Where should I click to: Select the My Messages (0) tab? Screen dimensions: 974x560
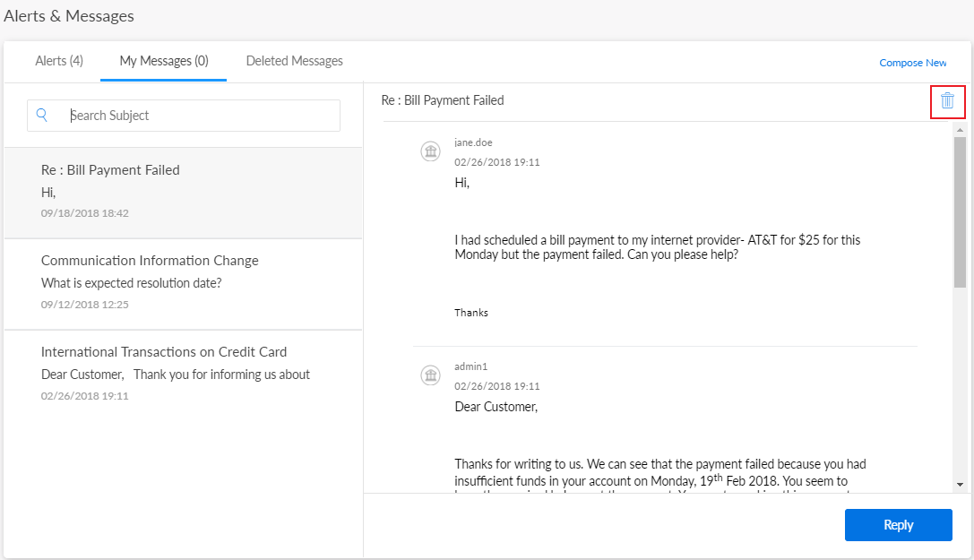(x=164, y=61)
